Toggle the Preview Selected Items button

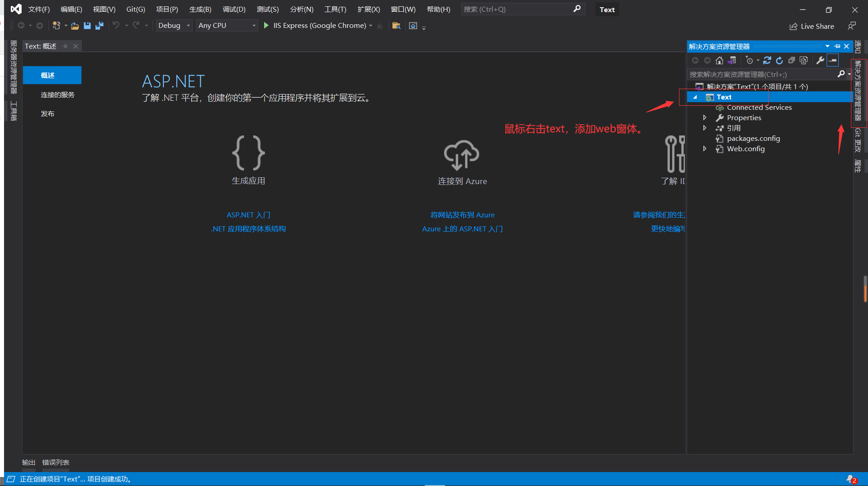[x=833, y=60]
